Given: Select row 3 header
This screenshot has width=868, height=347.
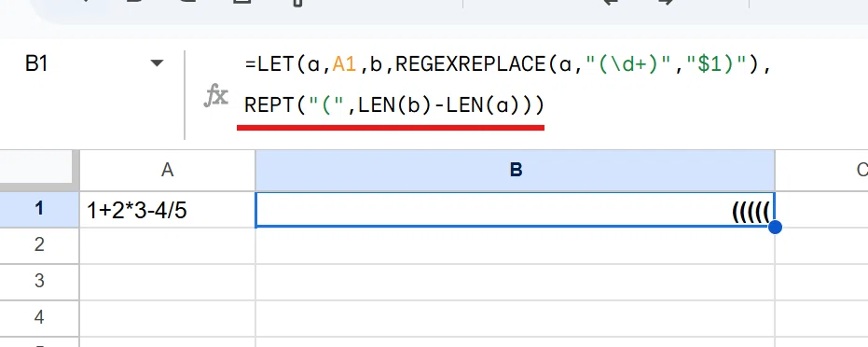Looking at the screenshot, I should point(39,281).
